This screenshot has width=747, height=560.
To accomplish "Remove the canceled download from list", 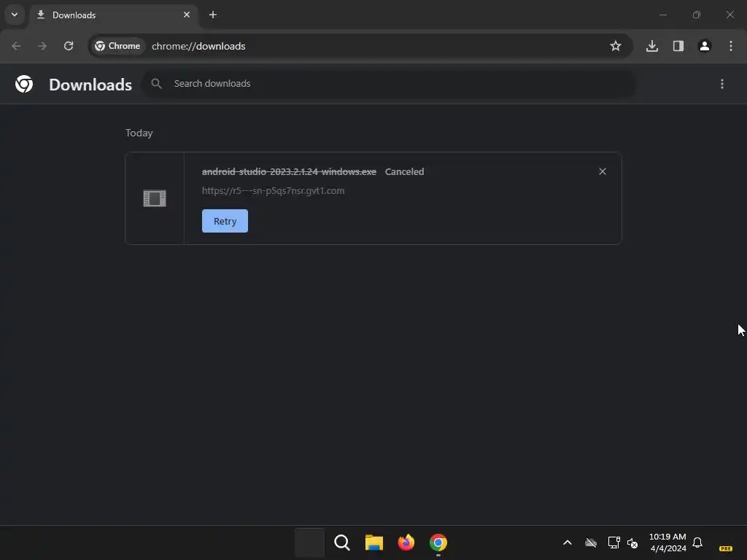I will [603, 171].
